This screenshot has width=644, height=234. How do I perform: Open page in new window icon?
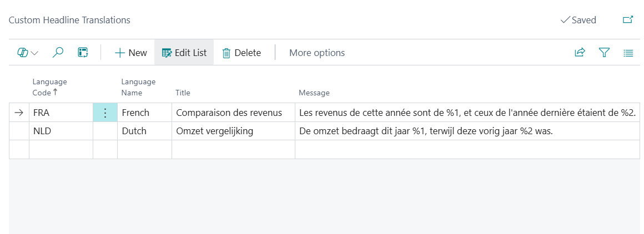click(628, 20)
